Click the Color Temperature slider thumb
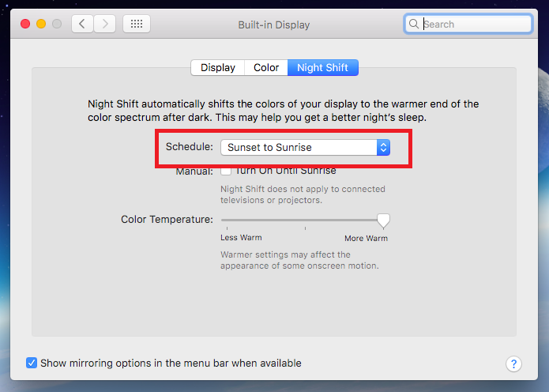This screenshot has height=392, width=549. pos(383,221)
